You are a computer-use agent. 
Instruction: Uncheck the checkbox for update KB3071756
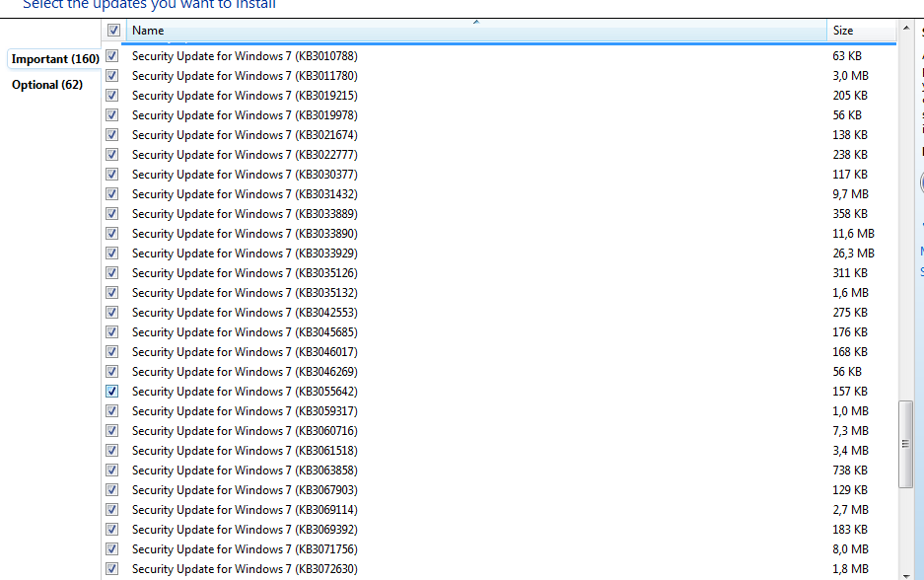(112, 549)
